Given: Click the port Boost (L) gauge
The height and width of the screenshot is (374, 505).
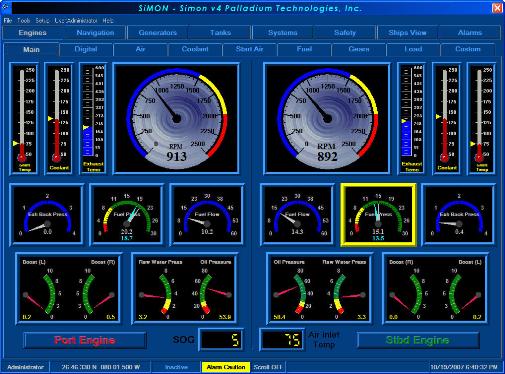Looking at the screenshot, I should pos(40,289).
